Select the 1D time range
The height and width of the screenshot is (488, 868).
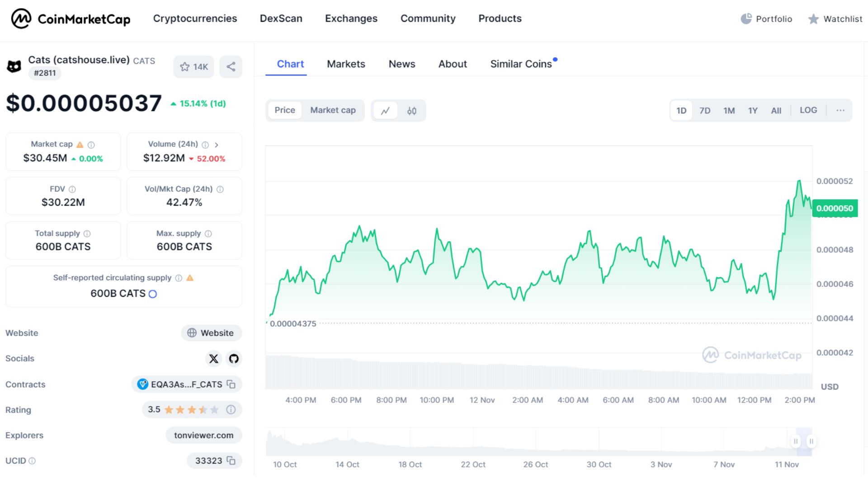tap(681, 111)
